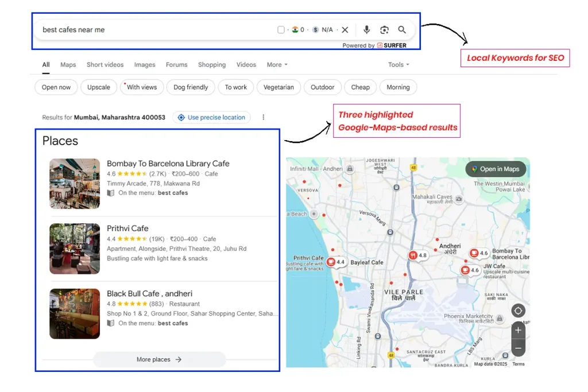Click the Black Bull Cafe photo thumbnail

(x=75, y=314)
